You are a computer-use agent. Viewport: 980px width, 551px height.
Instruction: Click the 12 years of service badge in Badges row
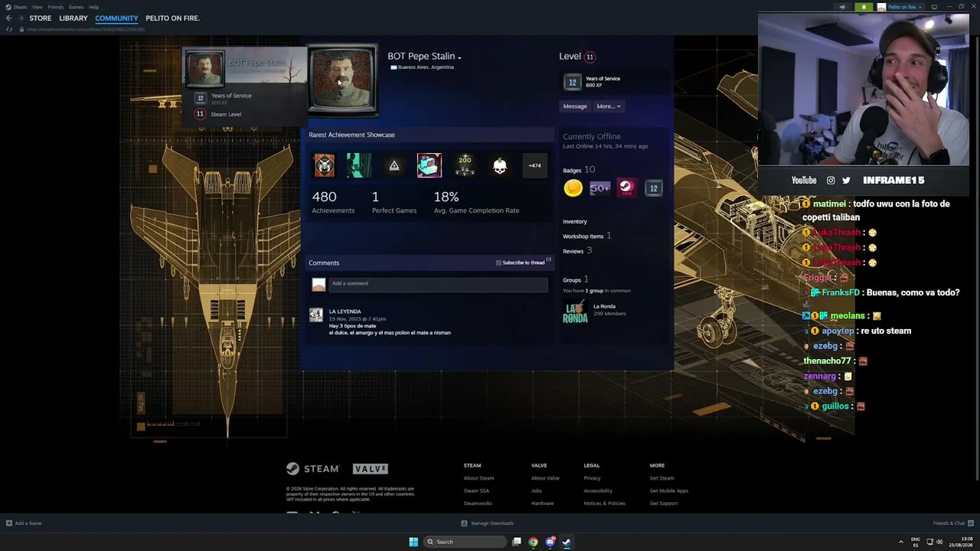[x=653, y=188]
